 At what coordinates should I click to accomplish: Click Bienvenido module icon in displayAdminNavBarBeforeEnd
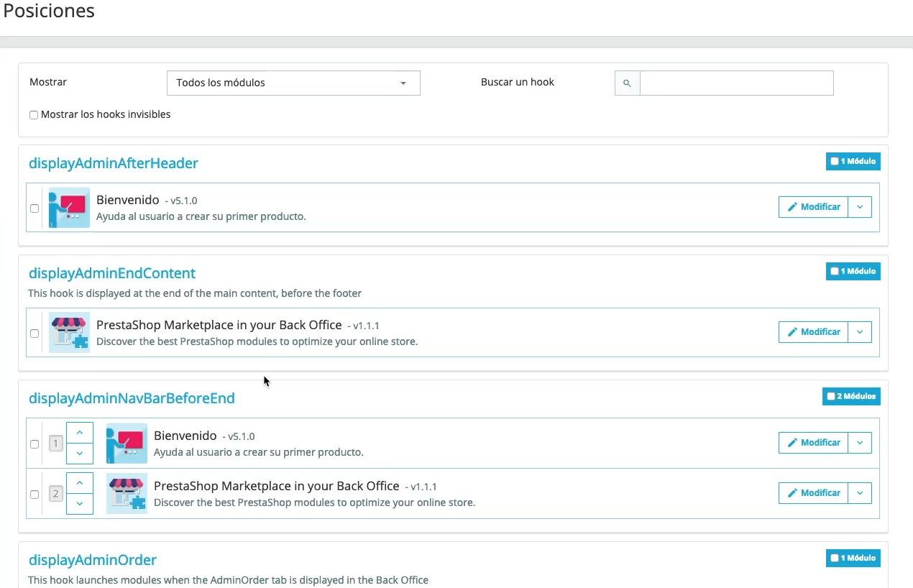pos(127,443)
